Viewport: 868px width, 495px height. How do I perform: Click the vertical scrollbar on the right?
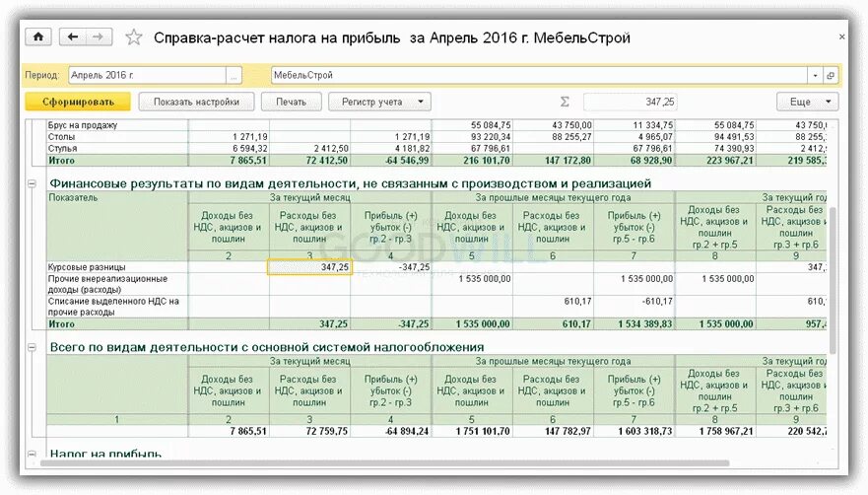(832, 280)
